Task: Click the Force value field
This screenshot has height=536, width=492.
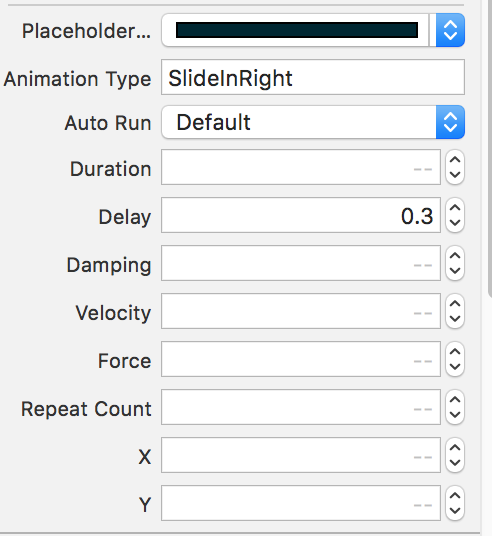Action: pyautogui.click(x=301, y=359)
